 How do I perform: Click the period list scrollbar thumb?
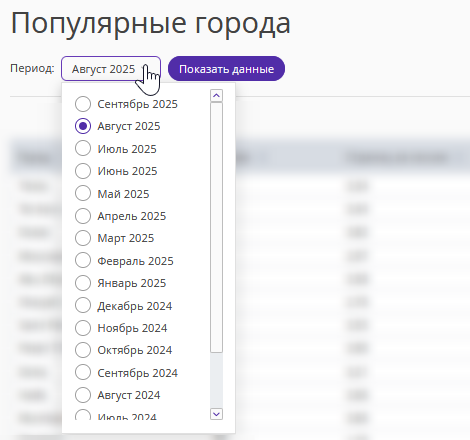point(217,227)
